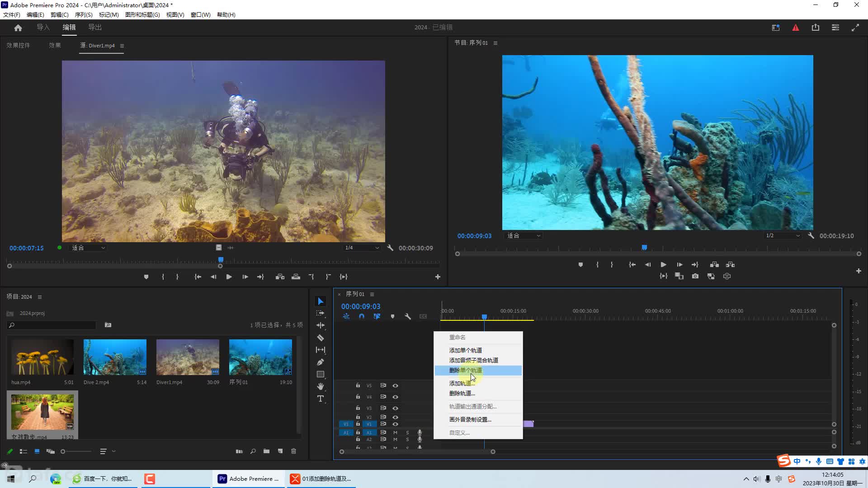Select Dive 2.mp4 thumbnail
This screenshot has width=868, height=488.
[x=115, y=357]
